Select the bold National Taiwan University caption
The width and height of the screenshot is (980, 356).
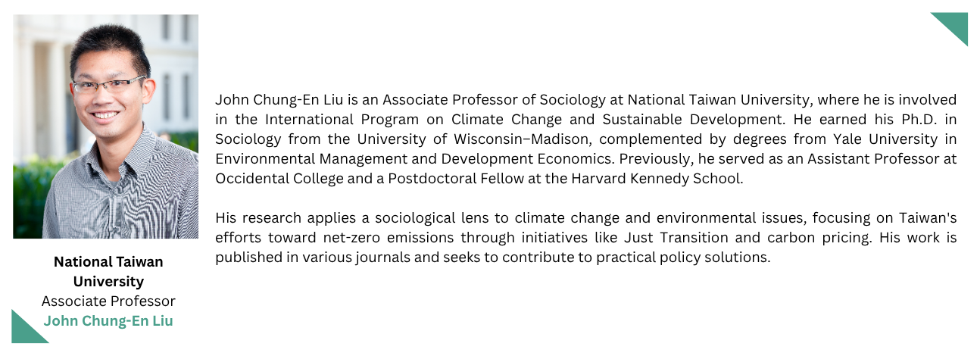click(x=108, y=271)
